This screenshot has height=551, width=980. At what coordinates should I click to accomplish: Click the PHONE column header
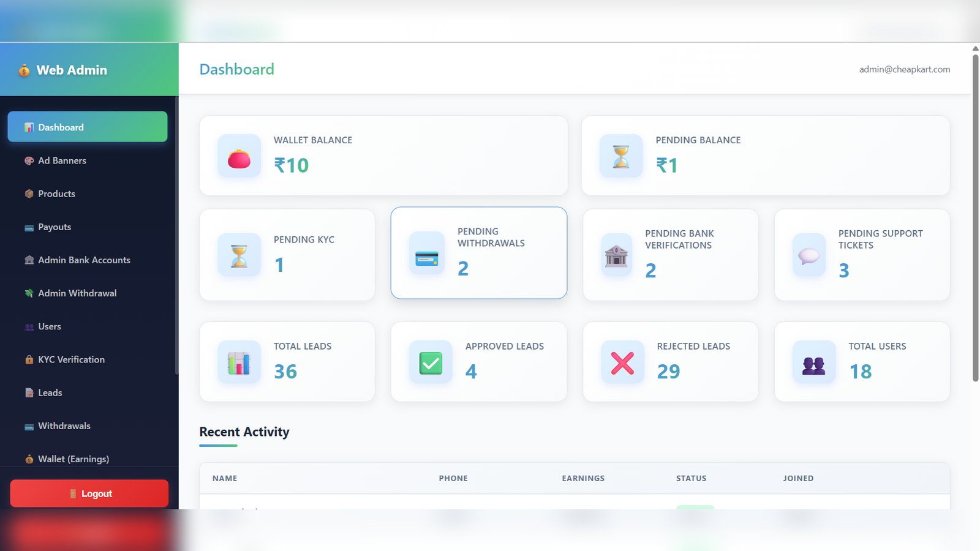453,478
